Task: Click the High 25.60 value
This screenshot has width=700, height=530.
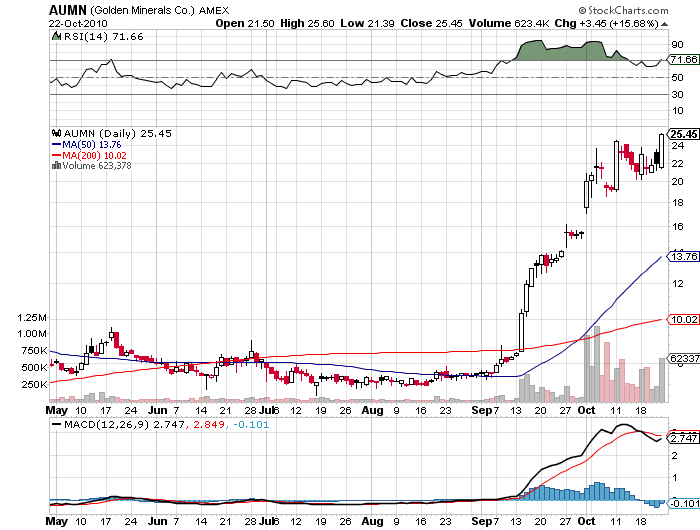Action: (x=307, y=23)
